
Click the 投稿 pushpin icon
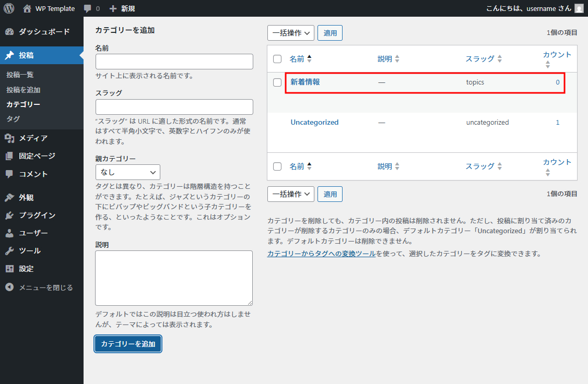[x=9, y=55]
